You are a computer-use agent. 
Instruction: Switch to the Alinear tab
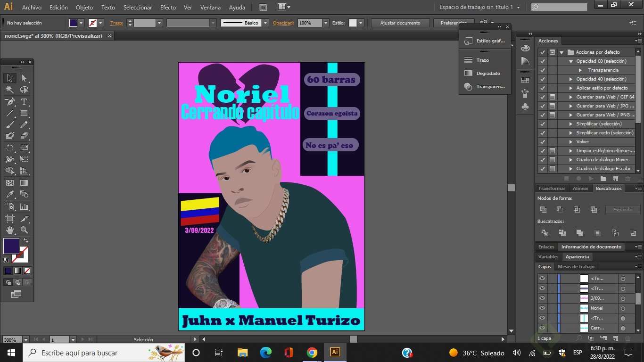pos(580,189)
